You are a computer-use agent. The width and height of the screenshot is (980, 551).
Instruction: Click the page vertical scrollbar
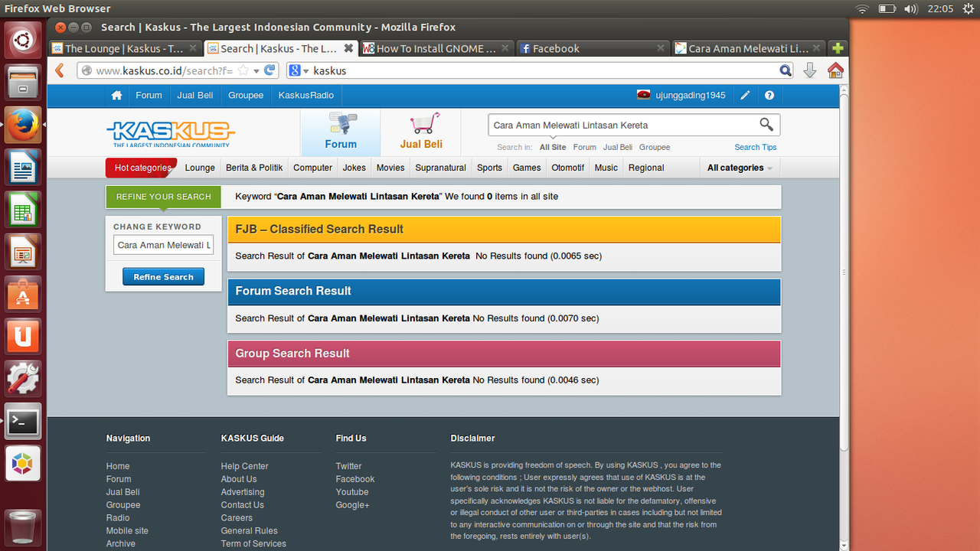(x=844, y=272)
